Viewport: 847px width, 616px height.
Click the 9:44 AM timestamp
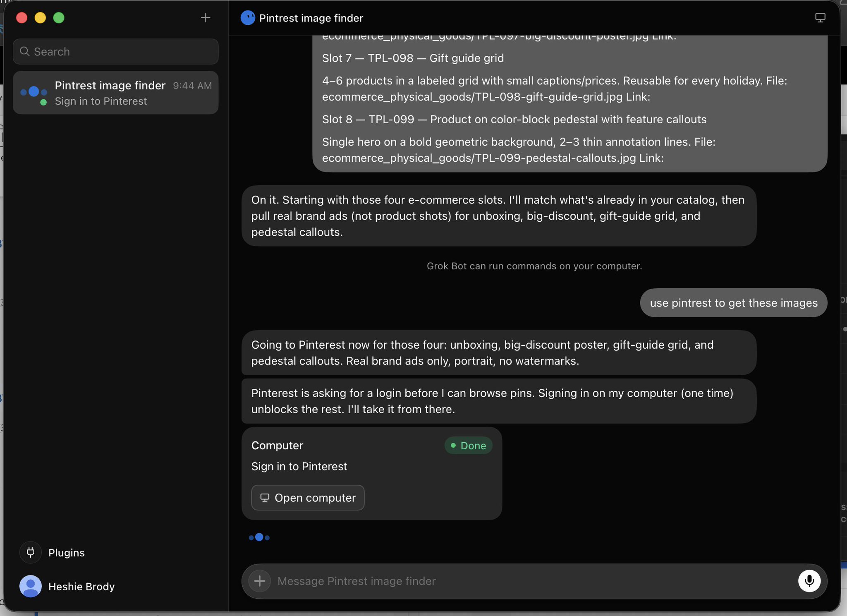(192, 86)
